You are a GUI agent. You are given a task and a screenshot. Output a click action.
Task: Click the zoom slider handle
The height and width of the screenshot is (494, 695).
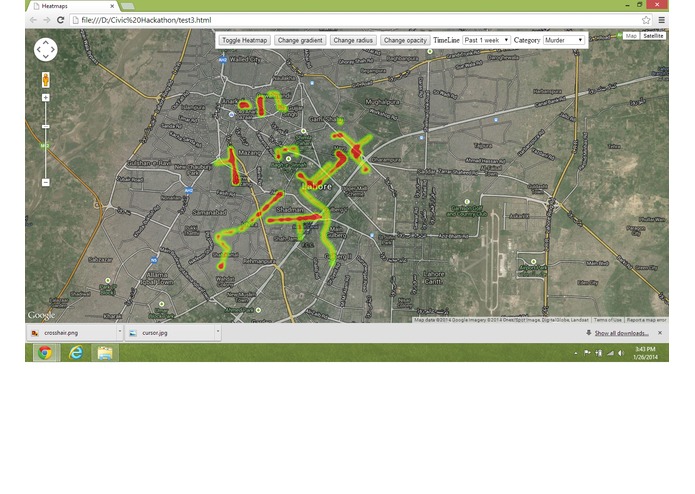(46, 127)
